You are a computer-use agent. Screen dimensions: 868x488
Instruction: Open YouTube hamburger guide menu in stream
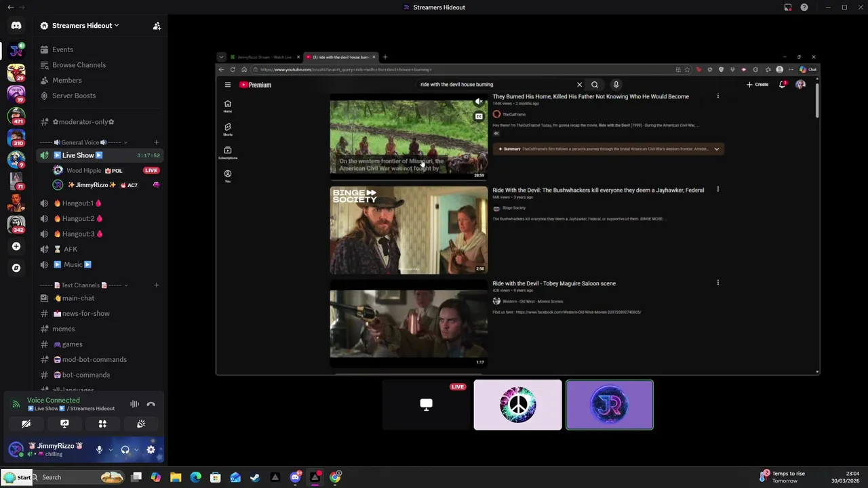pos(228,85)
